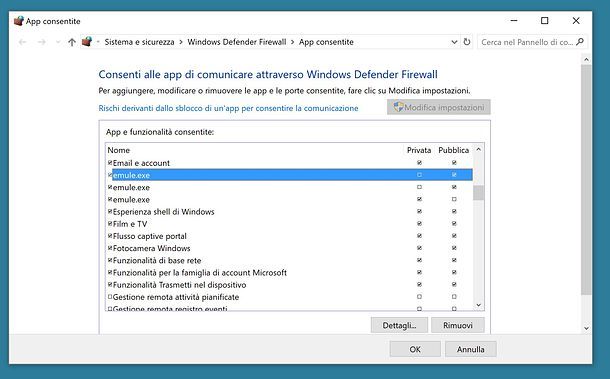
Task: Toggle Pubblica for Funzionalità di base rete
Action: 454,260
